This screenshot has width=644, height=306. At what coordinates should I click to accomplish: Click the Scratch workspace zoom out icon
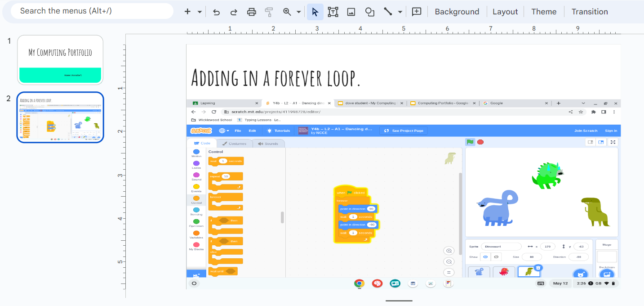pos(449,261)
